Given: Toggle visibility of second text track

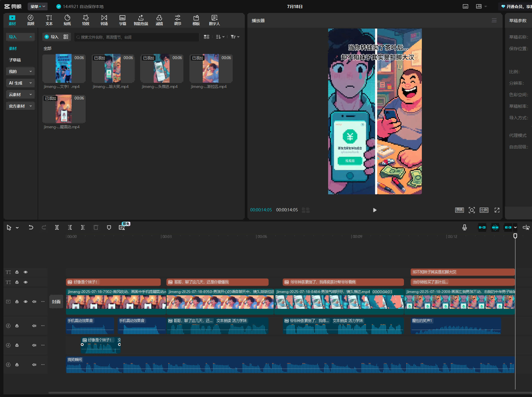Looking at the screenshot, I should click(x=26, y=282).
